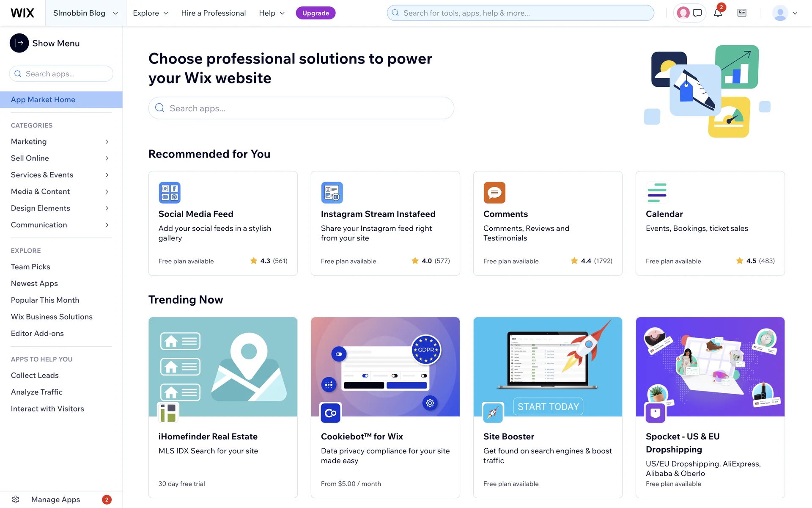
Task: Click the Comments app icon
Action: (x=494, y=193)
